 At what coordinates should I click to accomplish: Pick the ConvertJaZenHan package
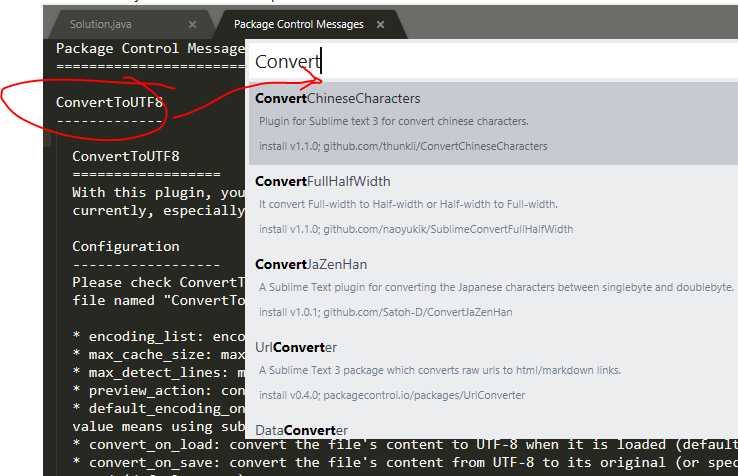pos(493,289)
